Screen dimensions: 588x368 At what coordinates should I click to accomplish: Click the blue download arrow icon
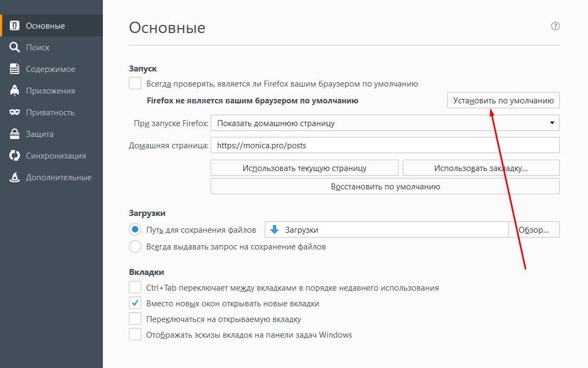click(x=275, y=229)
